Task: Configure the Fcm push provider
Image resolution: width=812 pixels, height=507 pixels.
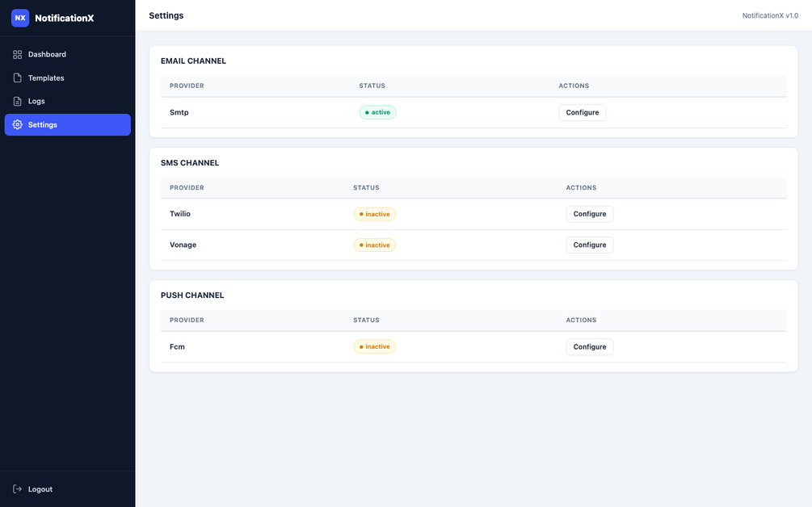Action: coord(589,346)
